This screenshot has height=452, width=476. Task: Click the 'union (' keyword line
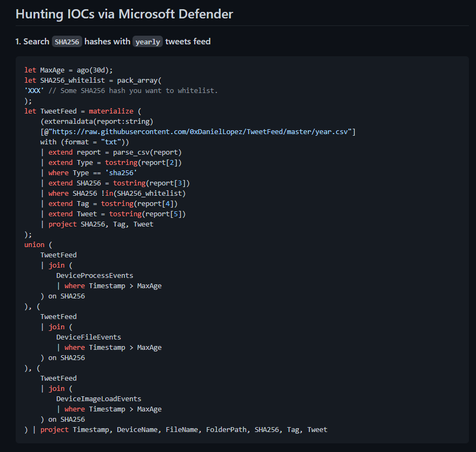point(38,245)
